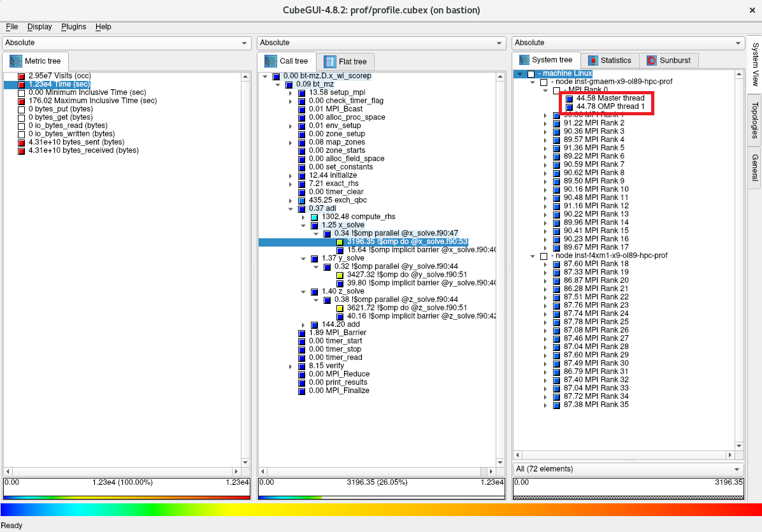
Task: Click the rainbow color scale bar
Action: coord(381,510)
